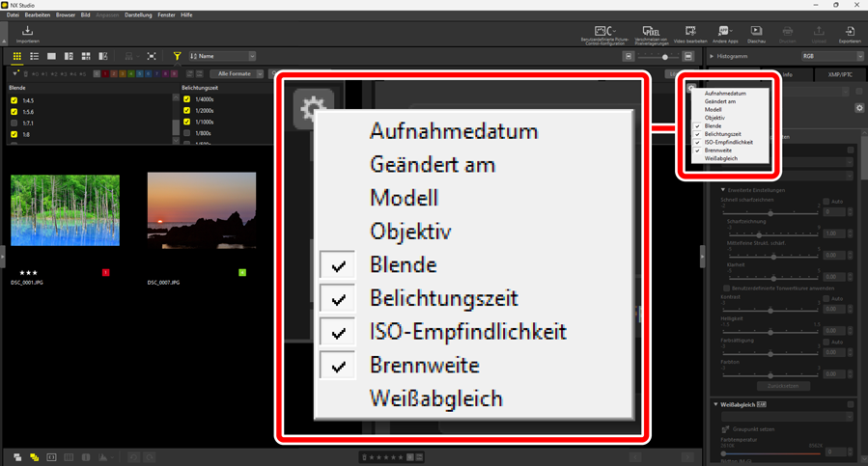Switch to thumbnail list view

click(34, 57)
